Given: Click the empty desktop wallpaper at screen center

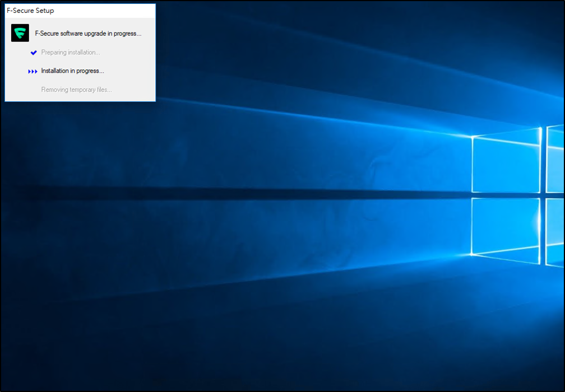Looking at the screenshot, I should pos(282,196).
